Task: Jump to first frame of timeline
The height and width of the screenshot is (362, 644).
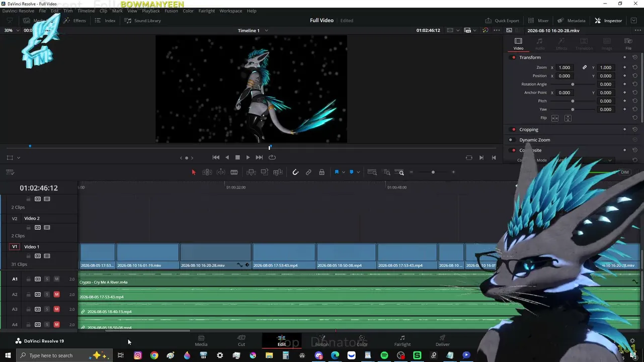Action: 216,157
